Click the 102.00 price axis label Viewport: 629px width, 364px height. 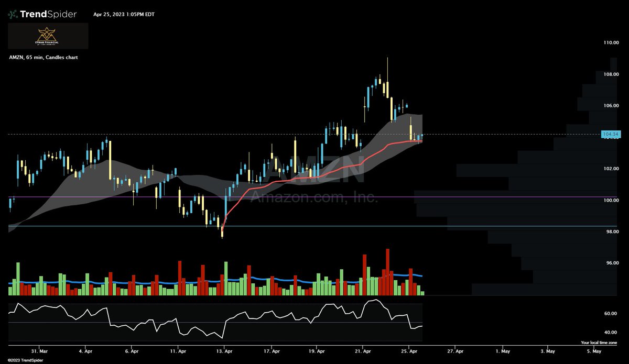[x=611, y=169]
